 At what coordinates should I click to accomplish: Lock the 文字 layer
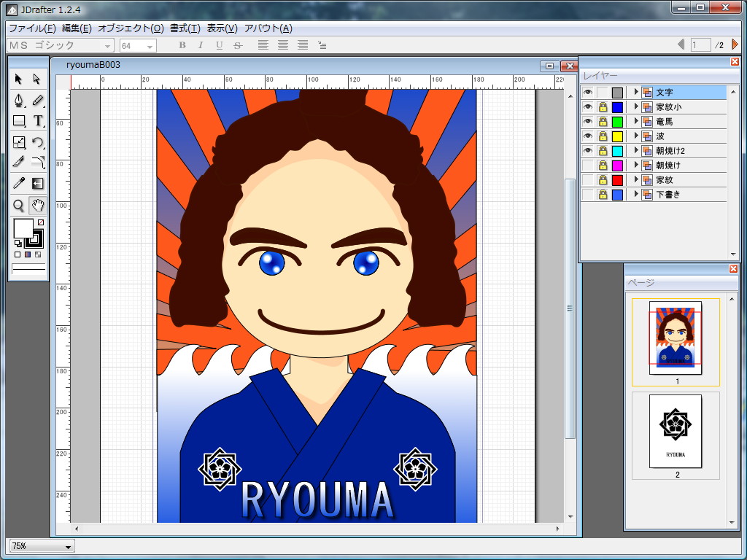point(603,93)
